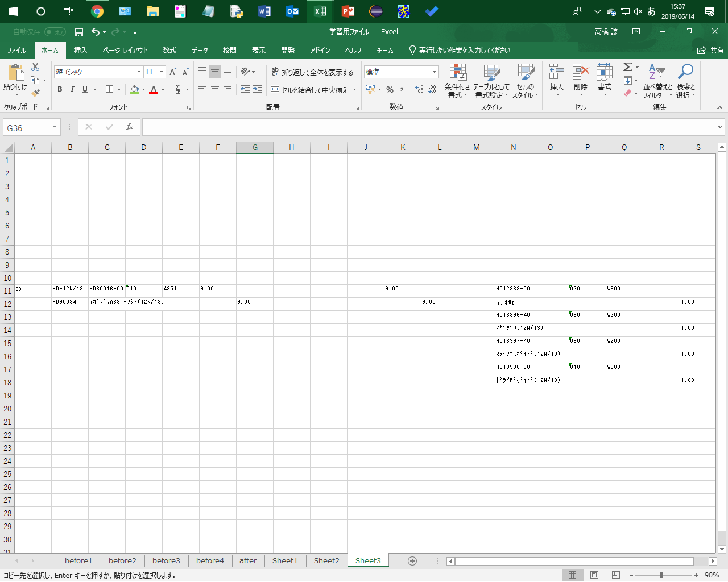Open the Name Box dropdown arrow

tap(55, 127)
